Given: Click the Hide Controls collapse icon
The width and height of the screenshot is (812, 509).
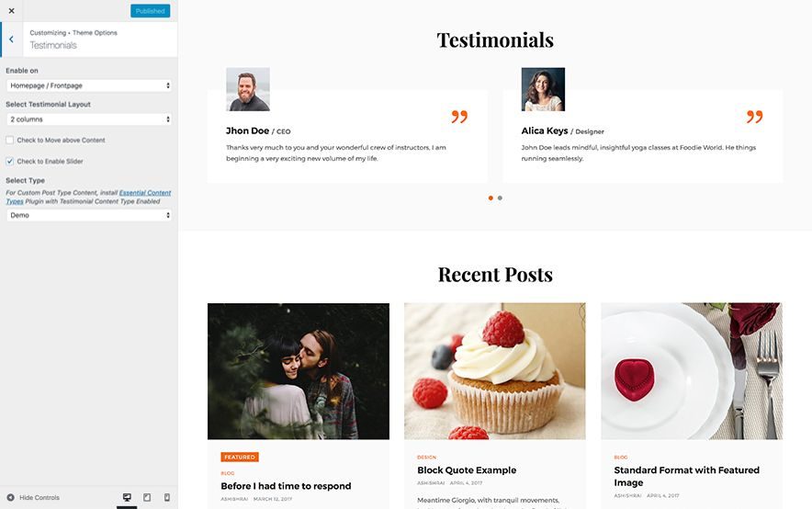Looking at the screenshot, I should click(10, 498).
